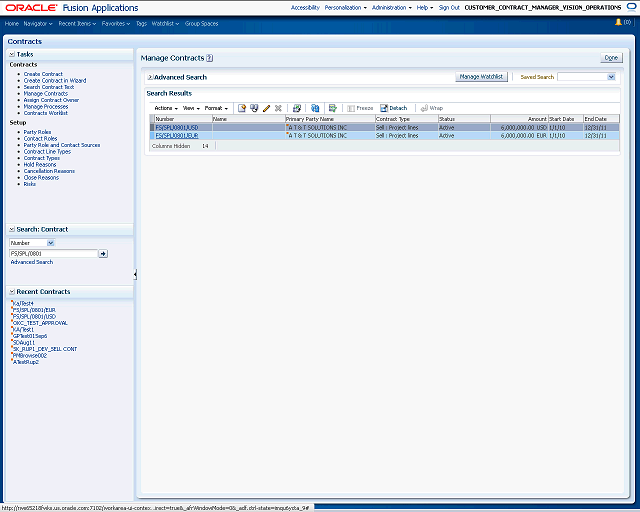Viewport: 640px width, 512px height.
Task: Open the Actions menu in Search Results
Action: tap(166, 108)
